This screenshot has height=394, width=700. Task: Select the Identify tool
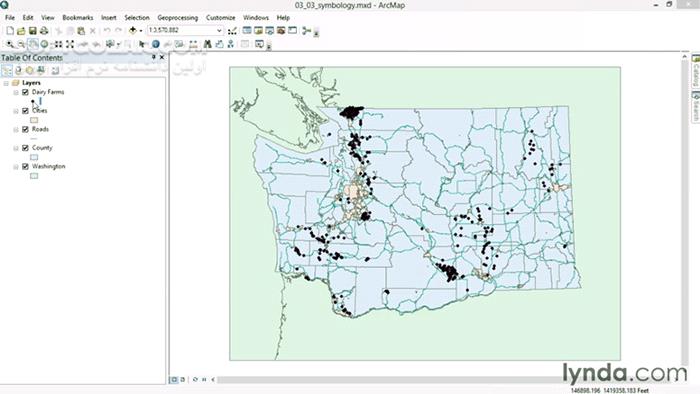[x=155, y=44]
